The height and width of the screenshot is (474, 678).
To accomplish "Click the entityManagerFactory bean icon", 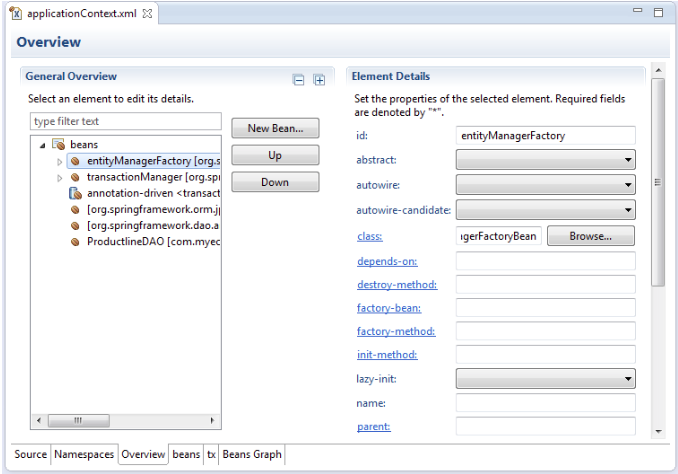I will pos(75,161).
